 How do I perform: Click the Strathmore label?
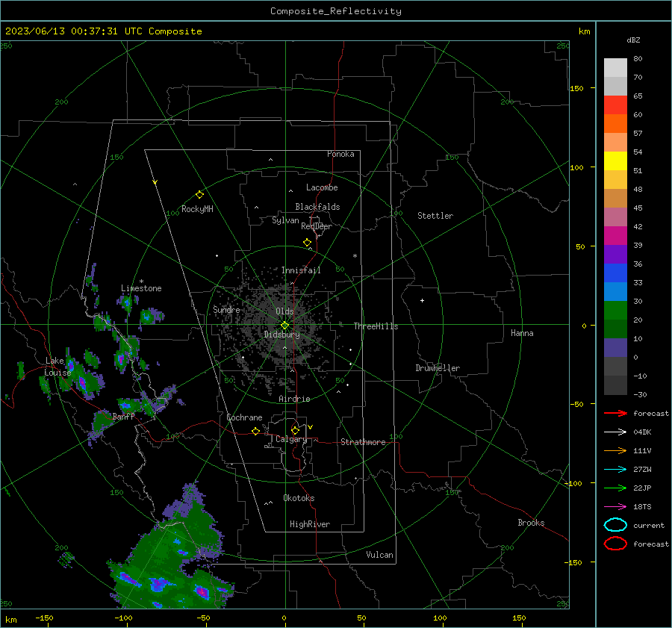click(363, 442)
